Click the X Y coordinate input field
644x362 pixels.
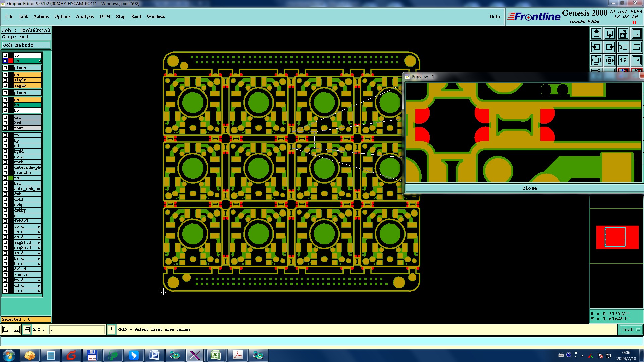point(77,329)
